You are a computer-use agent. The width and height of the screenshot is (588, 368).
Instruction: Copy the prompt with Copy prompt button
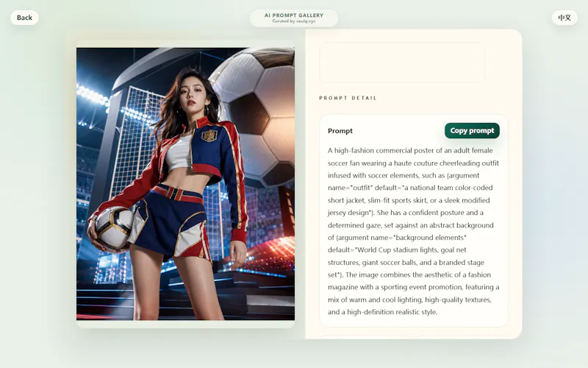pos(472,131)
